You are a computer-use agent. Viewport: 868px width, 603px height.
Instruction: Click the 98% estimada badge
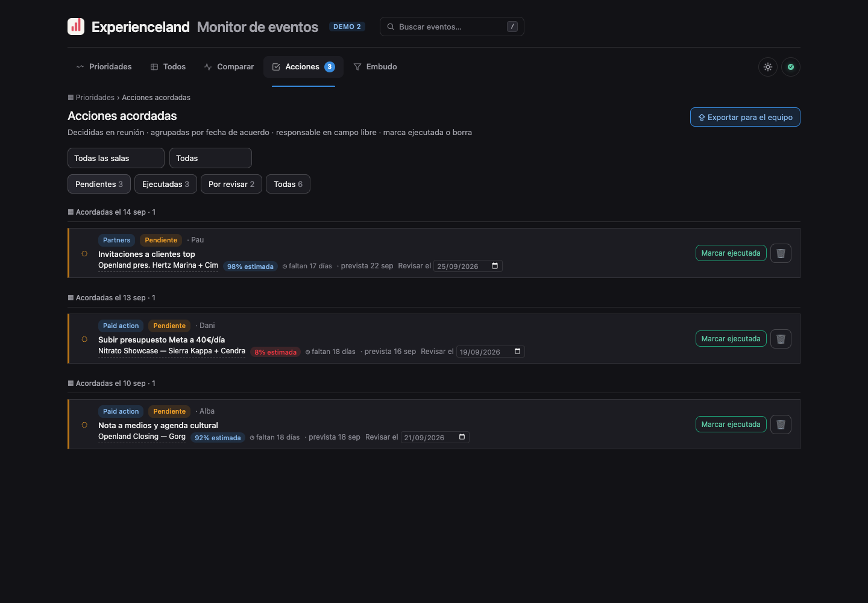250,267
